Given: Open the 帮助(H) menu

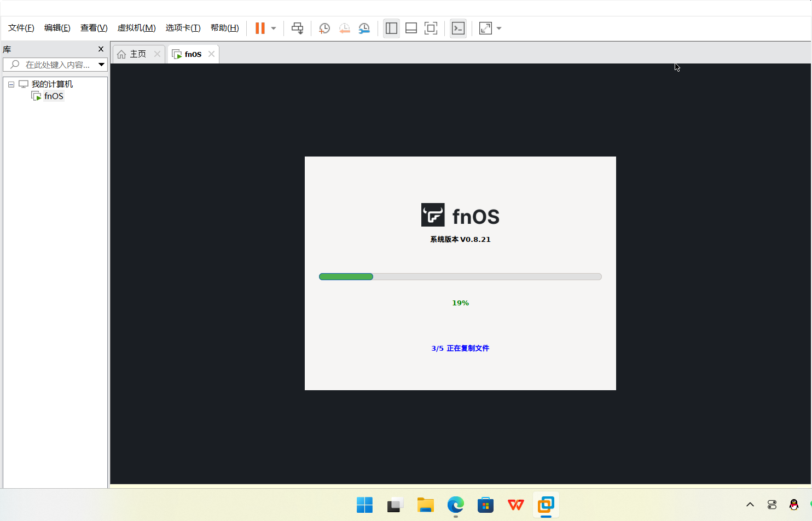Looking at the screenshot, I should (x=225, y=28).
